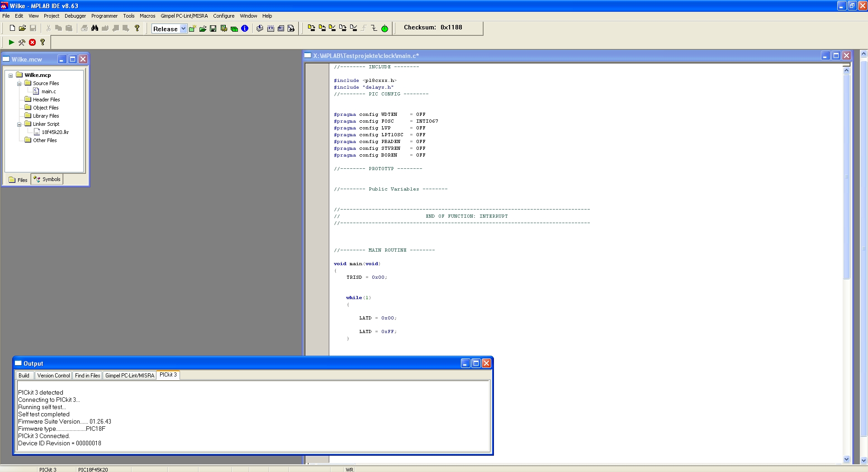Select main.c under Source Files
Screen dimensions: 868x472
48,91
